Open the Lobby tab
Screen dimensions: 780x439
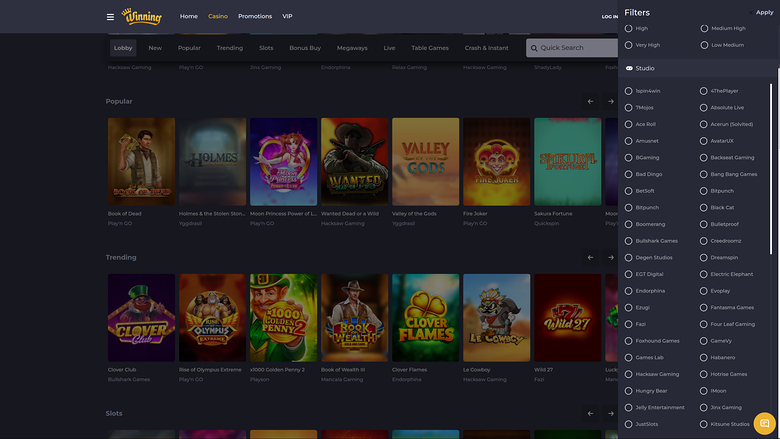123,48
